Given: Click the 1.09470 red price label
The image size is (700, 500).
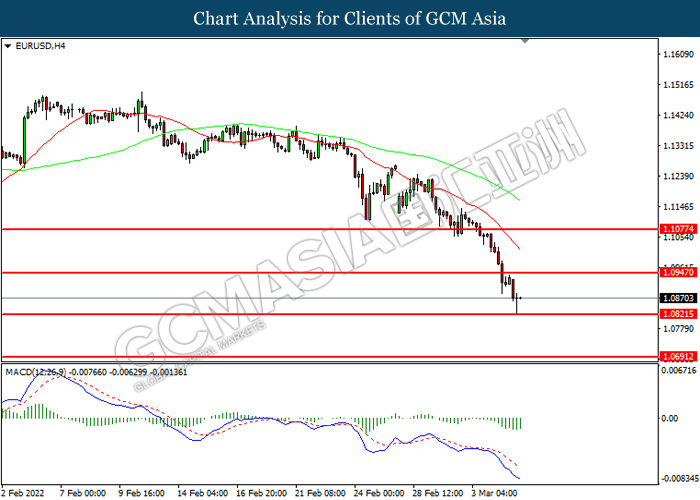Looking at the screenshot, I should point(679,272).
